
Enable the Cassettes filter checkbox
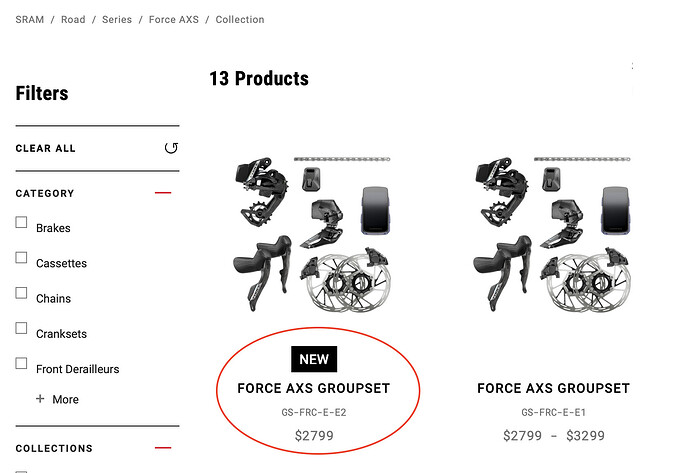pyautogui.click(x=21, y=258)
